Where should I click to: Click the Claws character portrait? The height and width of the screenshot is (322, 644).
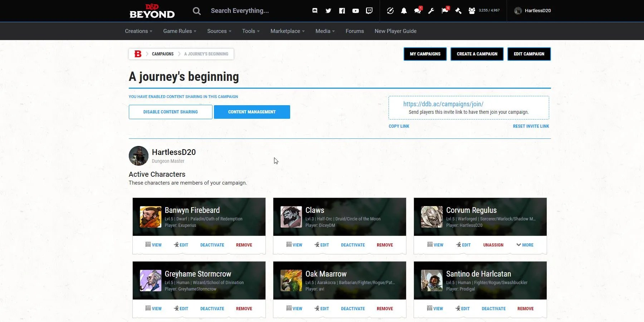click(x=291, y=217)
